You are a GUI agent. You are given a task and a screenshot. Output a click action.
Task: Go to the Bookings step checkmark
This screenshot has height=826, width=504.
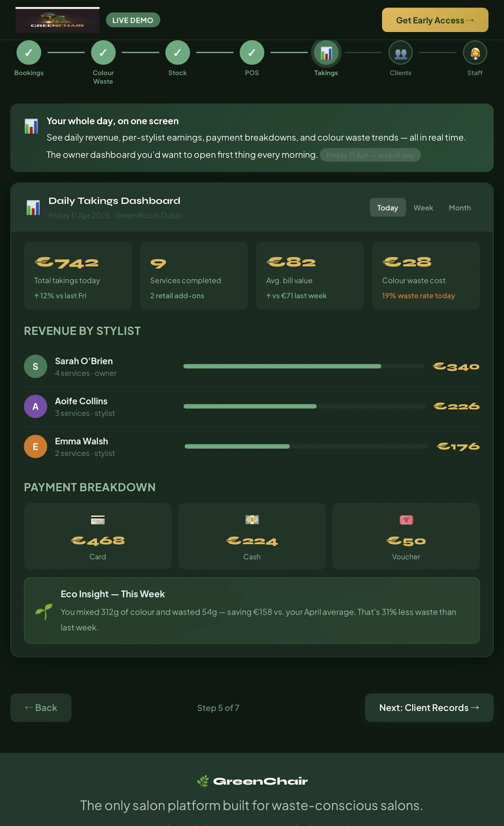pyautogui.click(x=29, y=53)
